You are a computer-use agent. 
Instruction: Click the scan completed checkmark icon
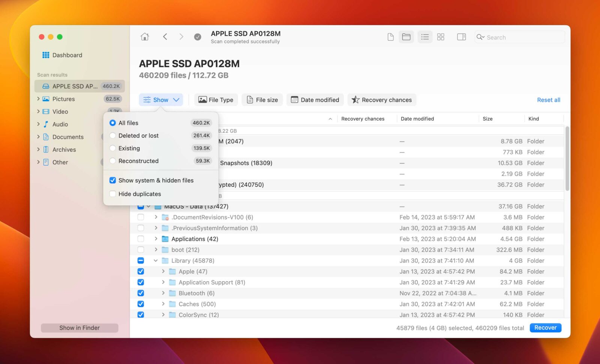point(198,37)
